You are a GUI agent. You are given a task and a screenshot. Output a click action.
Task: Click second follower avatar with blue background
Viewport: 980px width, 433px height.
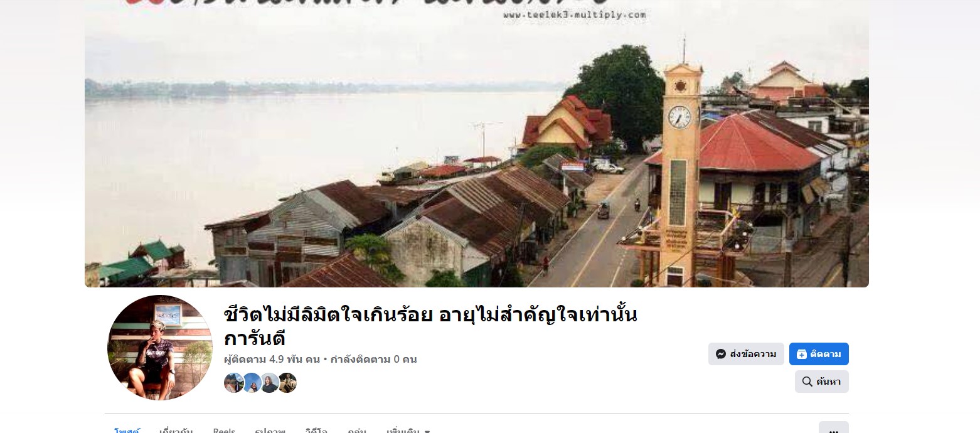pyautogui.click(x=252, y=383)
